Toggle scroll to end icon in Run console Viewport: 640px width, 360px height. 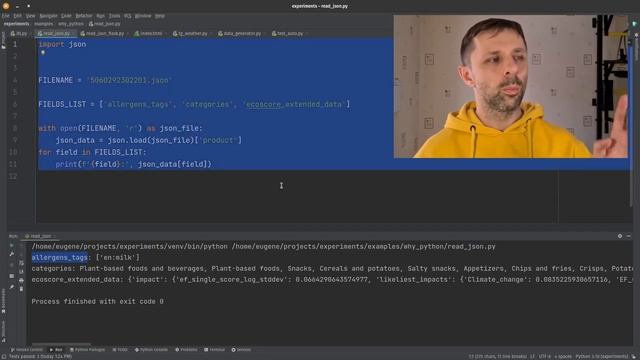click(21, 272)
